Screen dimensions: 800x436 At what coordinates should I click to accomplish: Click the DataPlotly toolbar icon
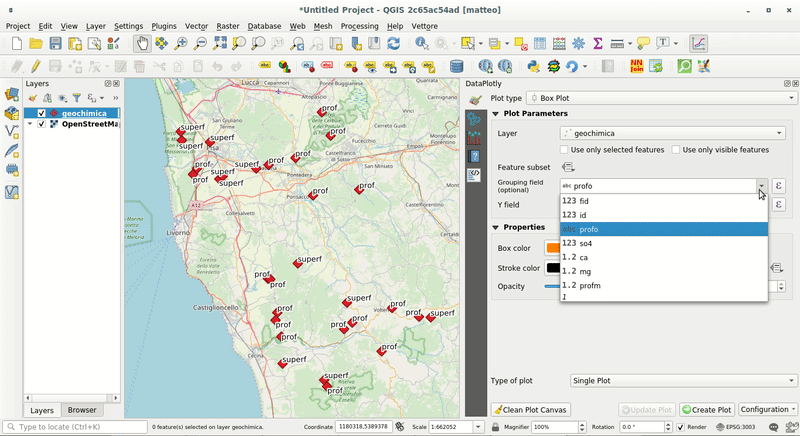tap(697, 43)
